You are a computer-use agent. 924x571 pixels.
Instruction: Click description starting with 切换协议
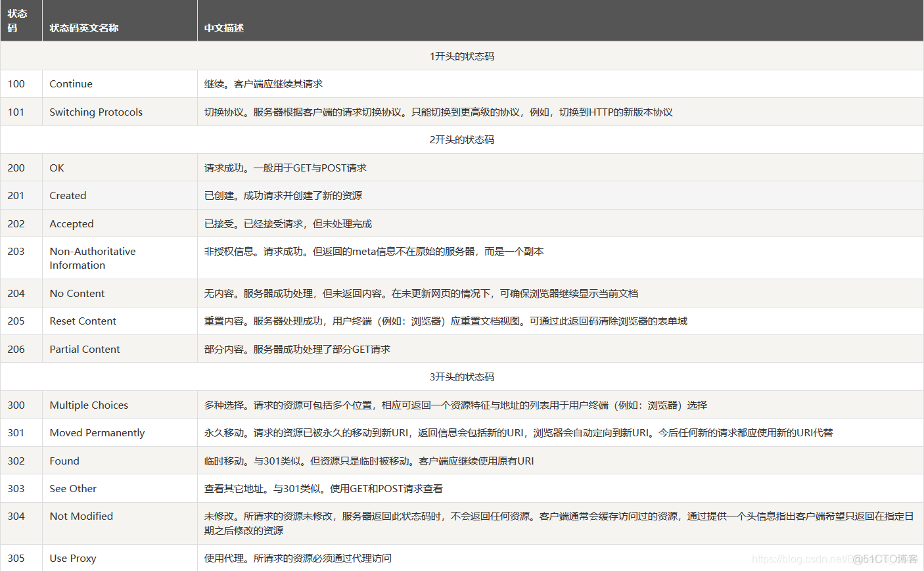click(438, 112)
